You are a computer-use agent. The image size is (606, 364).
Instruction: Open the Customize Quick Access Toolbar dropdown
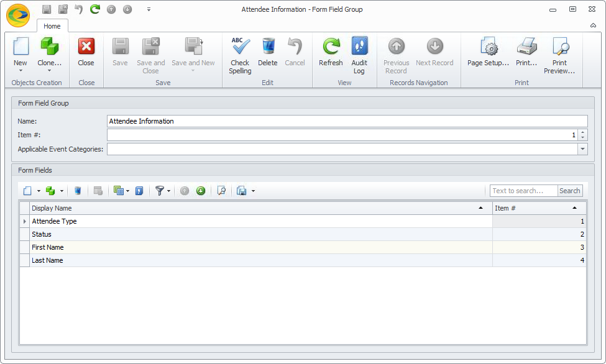149,9
